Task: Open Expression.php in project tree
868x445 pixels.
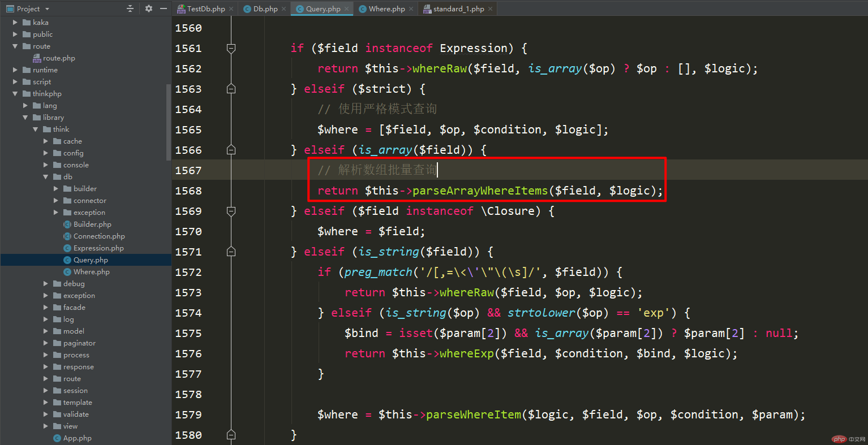Action: (x=98, y=248)
